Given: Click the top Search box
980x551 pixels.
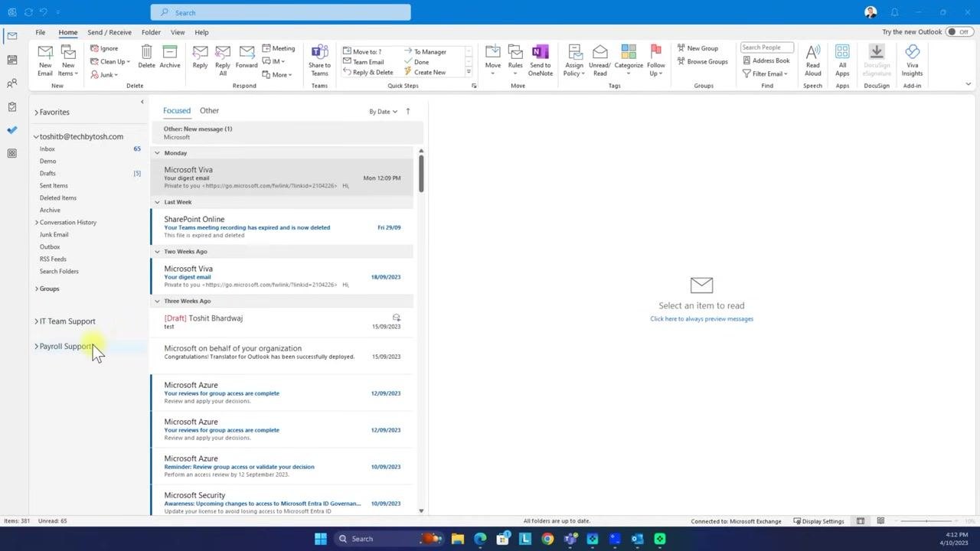Looking at the screenshot, I should [280, 12].
